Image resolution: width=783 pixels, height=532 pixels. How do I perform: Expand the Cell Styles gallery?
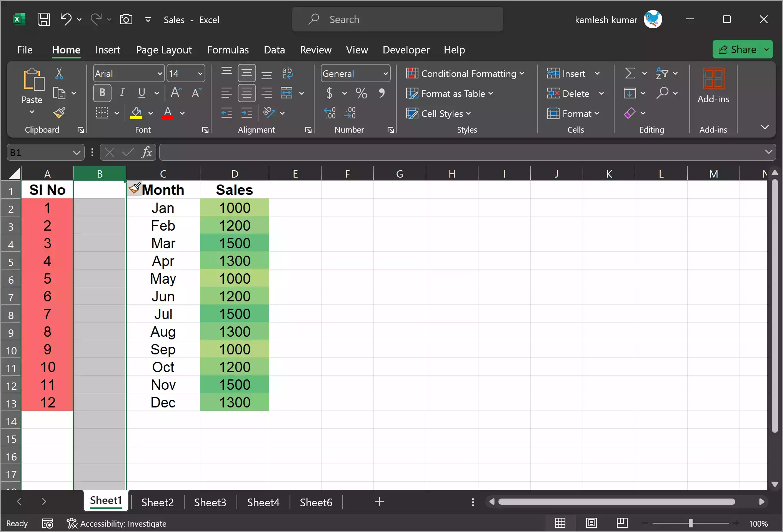coord(438,113)
